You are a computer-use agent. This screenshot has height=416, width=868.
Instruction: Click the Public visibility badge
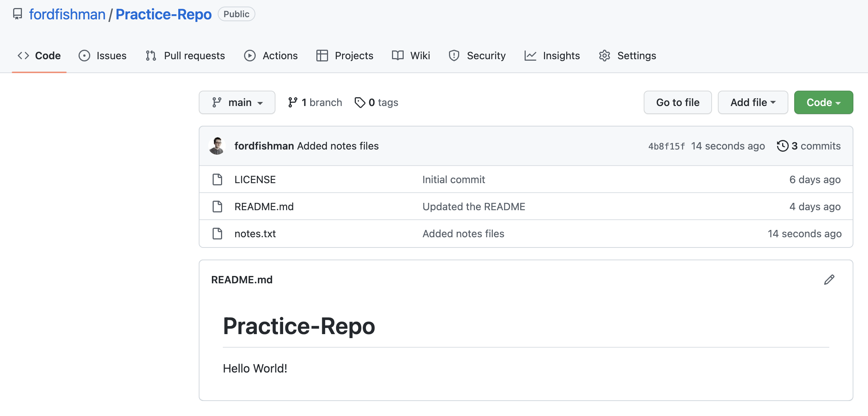pyautogui.click(x=236, y=14)
